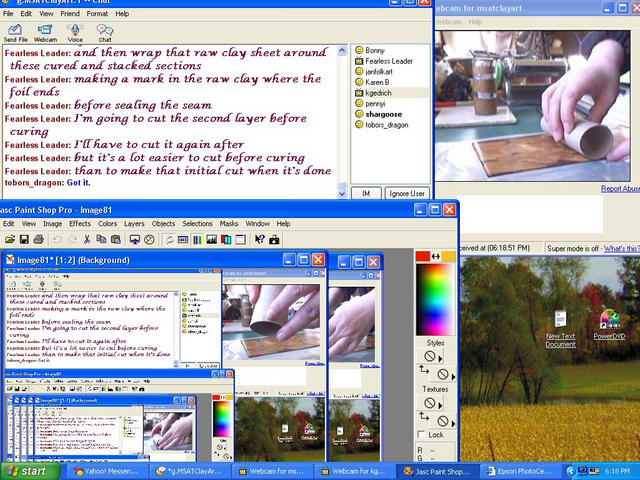Click the Undo arrow in Paint Shop Pro
This screenshot has width=640, height=480.
(x=57, y=240)
